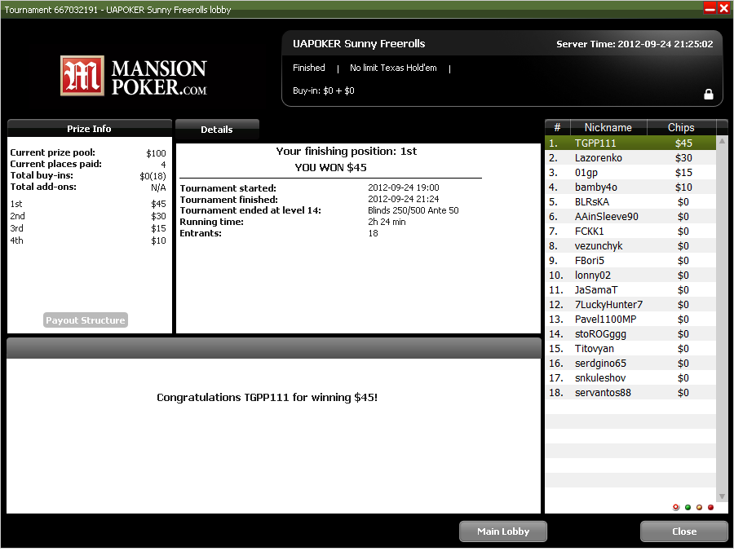
Task: Click the 'YOU WON $45' text
Action: tap(330, 167)
